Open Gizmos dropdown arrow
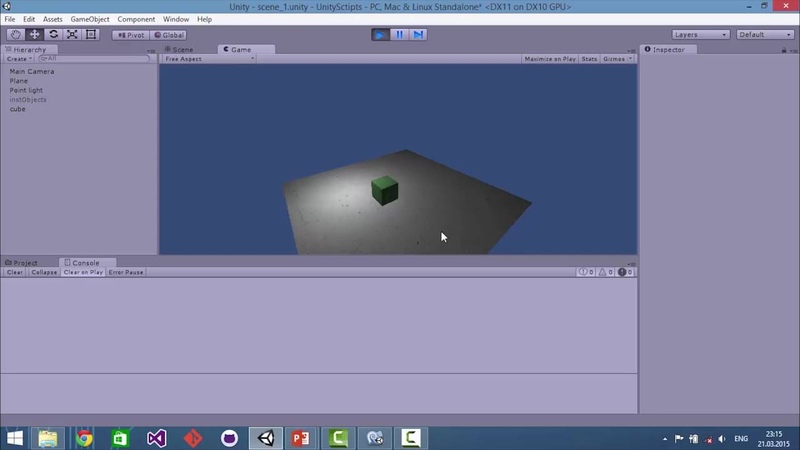Screen dimensions: 800x450 pyautogui.click(x=631, y=59)
